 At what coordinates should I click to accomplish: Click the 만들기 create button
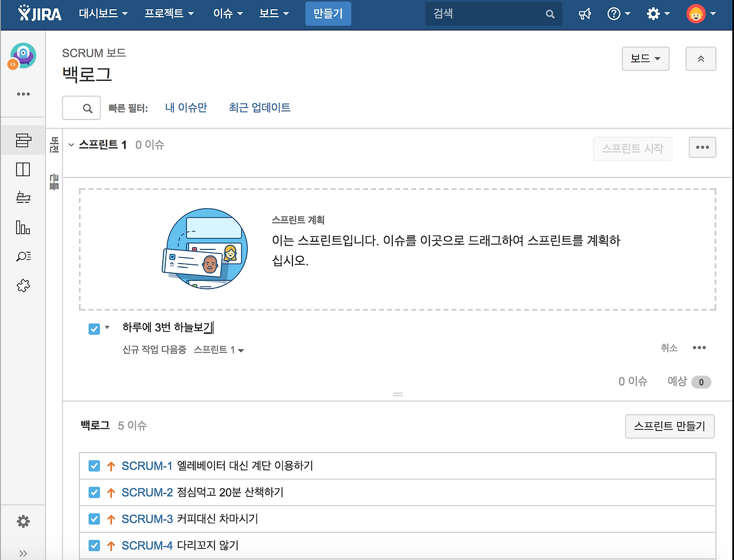click(x=328, y=13)
